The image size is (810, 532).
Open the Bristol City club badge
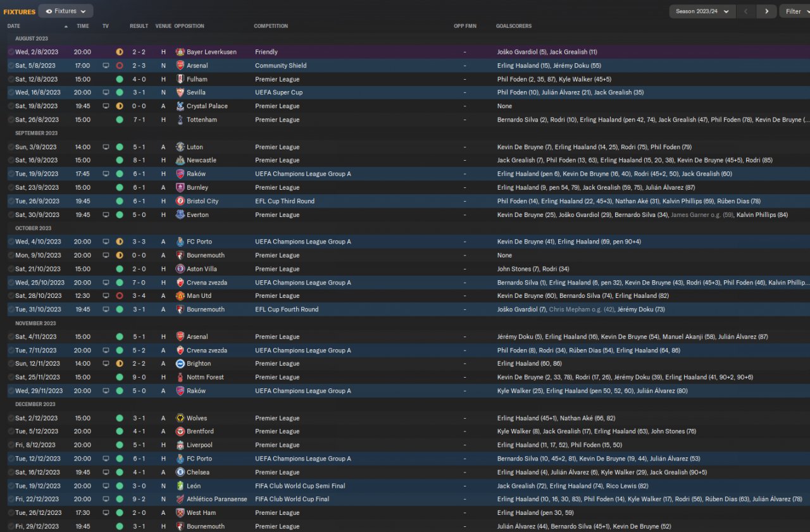point(180,201)
